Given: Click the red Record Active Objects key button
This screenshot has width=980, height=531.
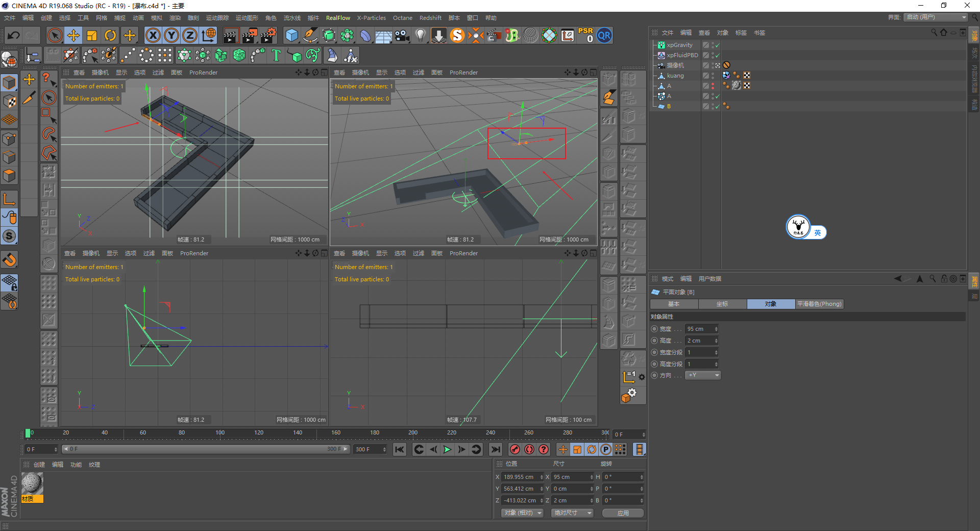Looking at the screenshot, I should 515,449.
